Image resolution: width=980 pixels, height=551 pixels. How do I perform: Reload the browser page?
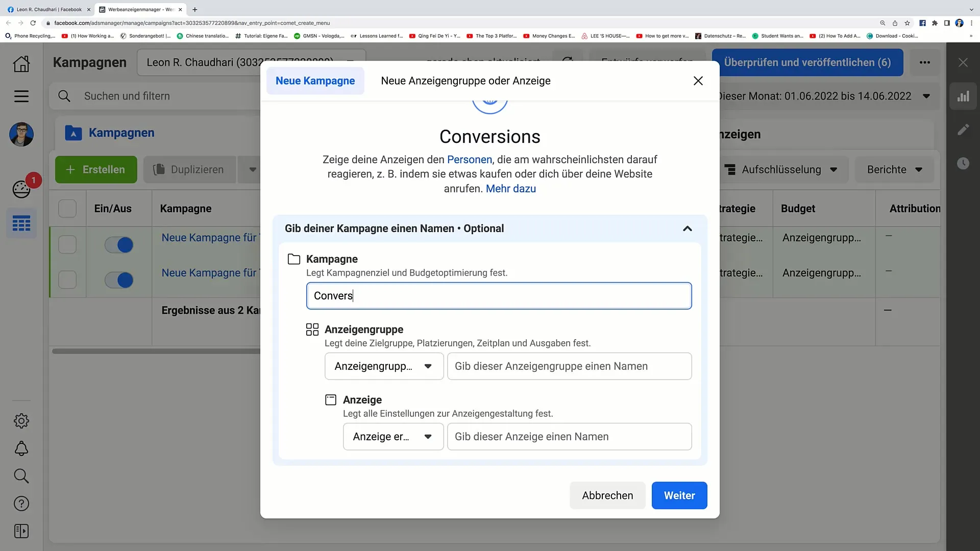point(33,23)
